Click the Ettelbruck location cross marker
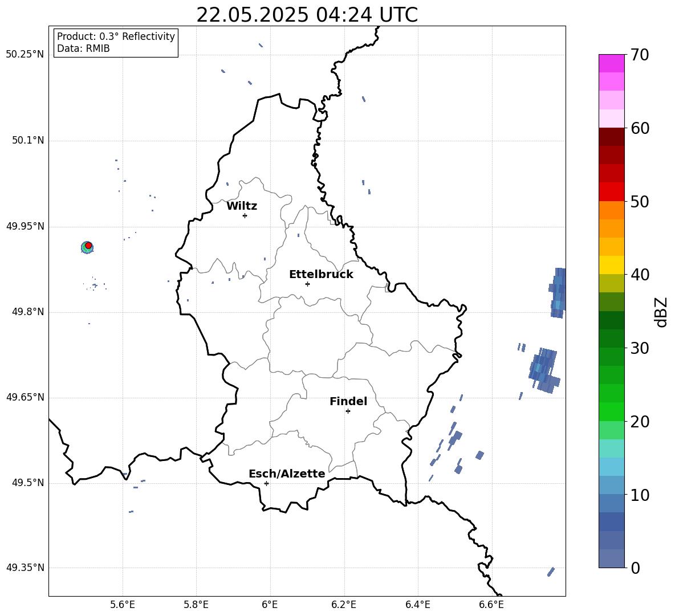 pos(307,284)
